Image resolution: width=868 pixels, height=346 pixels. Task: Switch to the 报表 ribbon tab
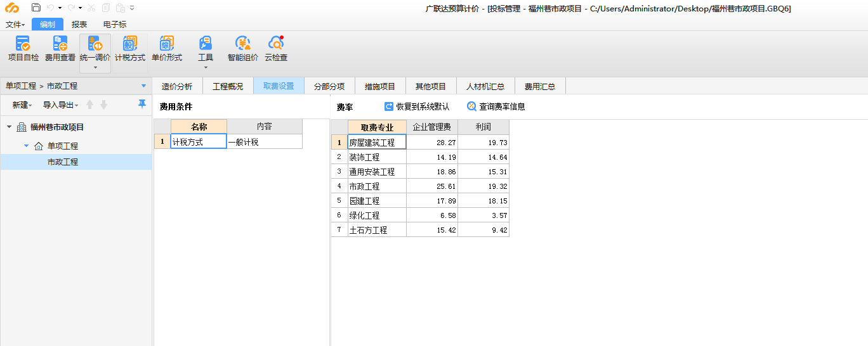(79, 25)
